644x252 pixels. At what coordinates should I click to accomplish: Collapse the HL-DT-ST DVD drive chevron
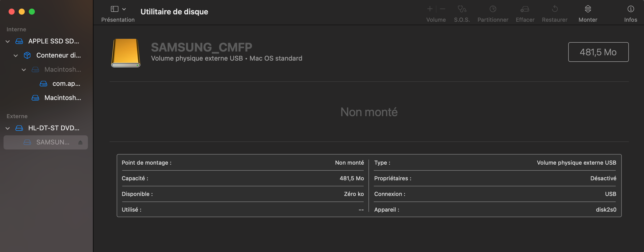click(x=8, y=128)
